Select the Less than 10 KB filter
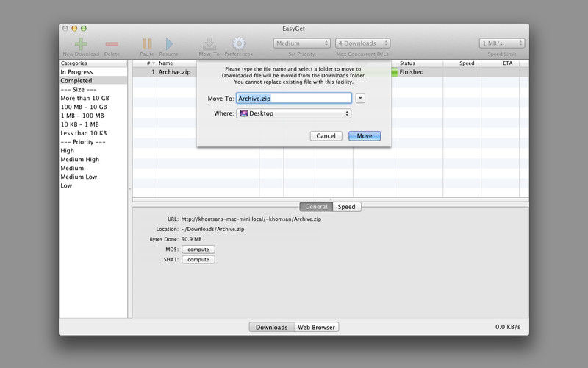The image size is (588, 368). (x=93, y=133)
